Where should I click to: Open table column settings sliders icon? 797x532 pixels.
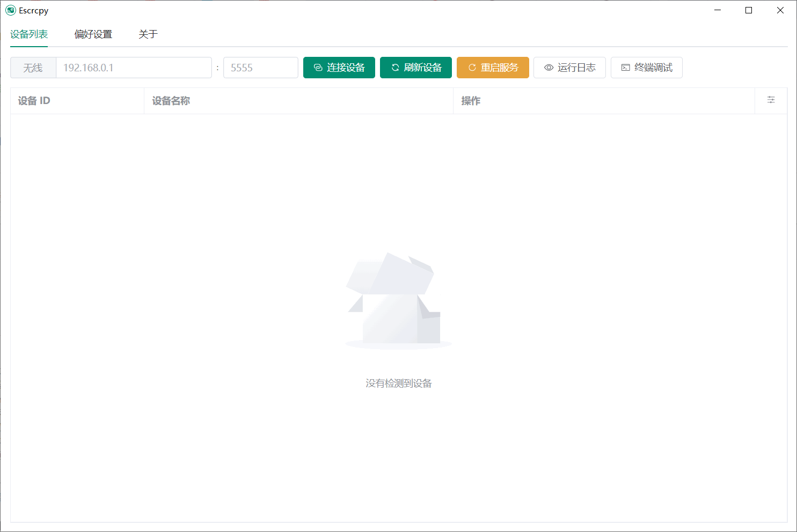[771, 100]
